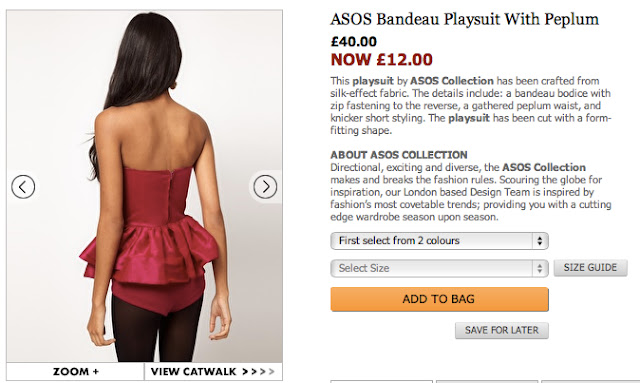This screenshot has width=640, height=383.
Task: Click bold 'playsuit' before 'has been cut'
Action: pos(469,118)
